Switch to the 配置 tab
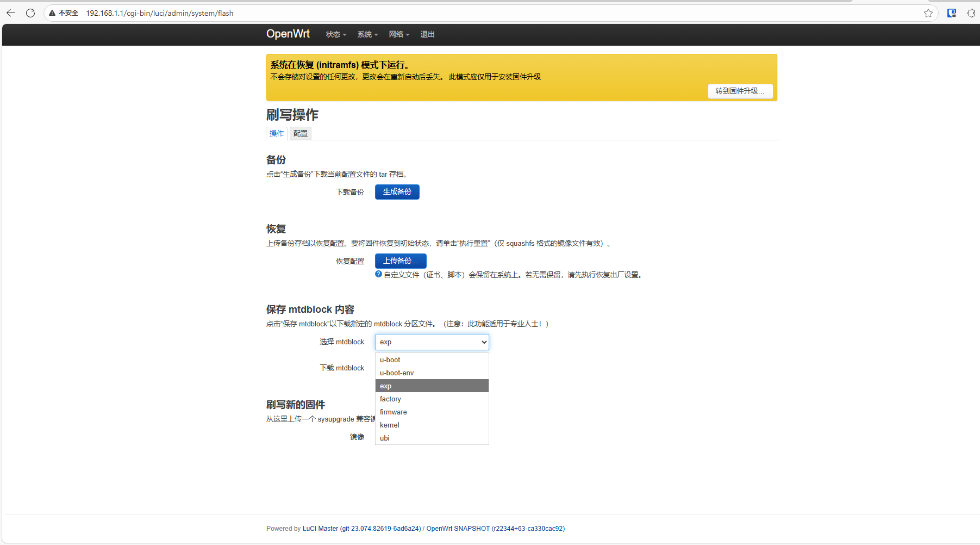Viewport: 980px width, 545px height. click(x=300, y=133)
